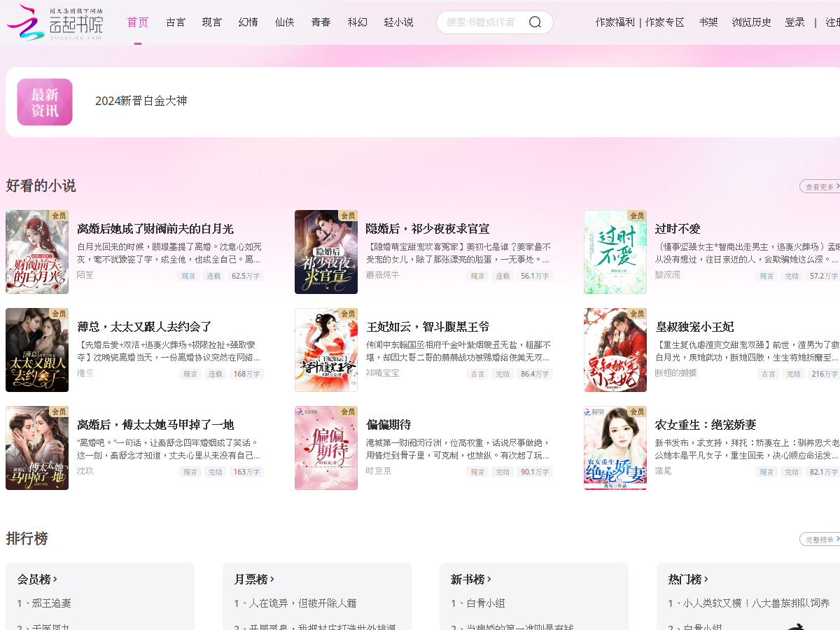Image resolution: width=840 pixels, height=630 pixels.
Task: Open 小人类软又横！八大兽族排队饲养
Action: click(x=749, y=603)
